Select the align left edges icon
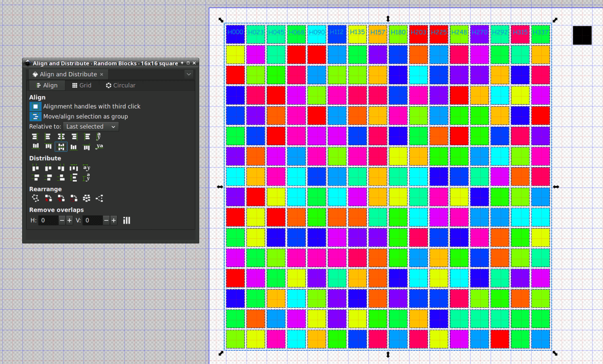Viewport: 603px width, 364px height. click(x=48, y=136)
